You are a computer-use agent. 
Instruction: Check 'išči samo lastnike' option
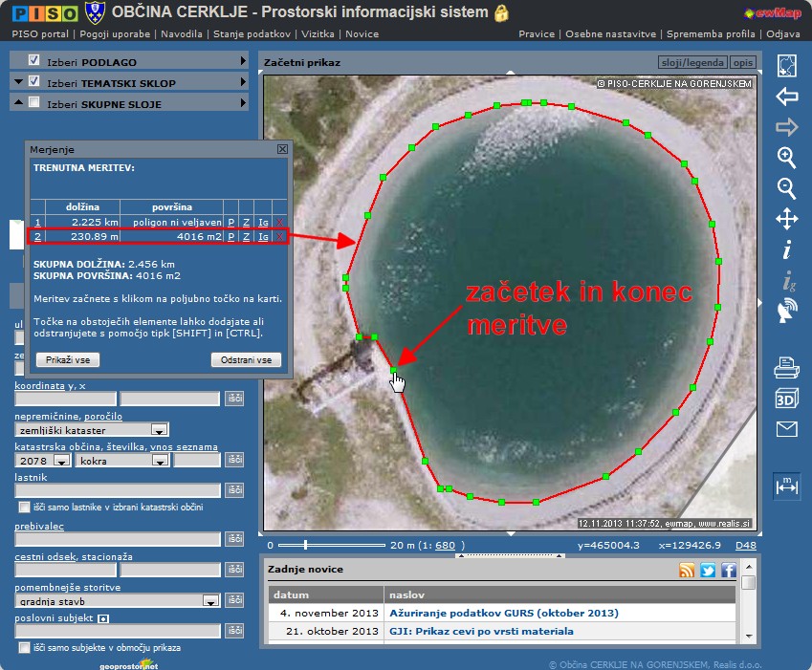(x=24, y=507)
